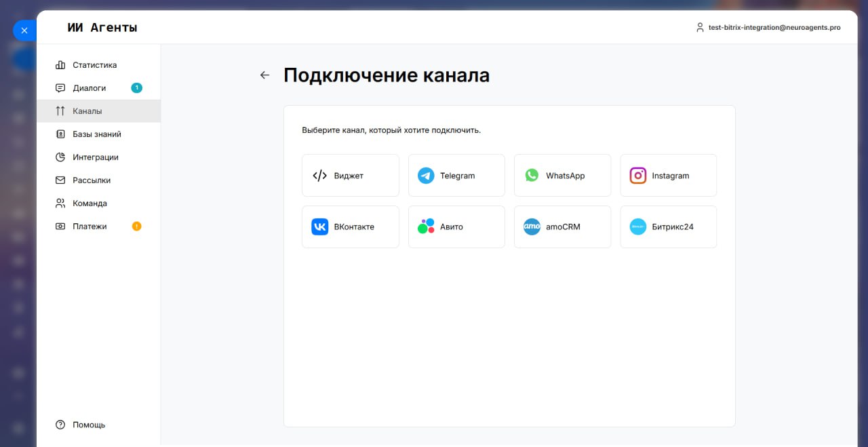Open the Статистика section
Image resolution: width=868 pixels, height=447 pixels.
point(98,65)
